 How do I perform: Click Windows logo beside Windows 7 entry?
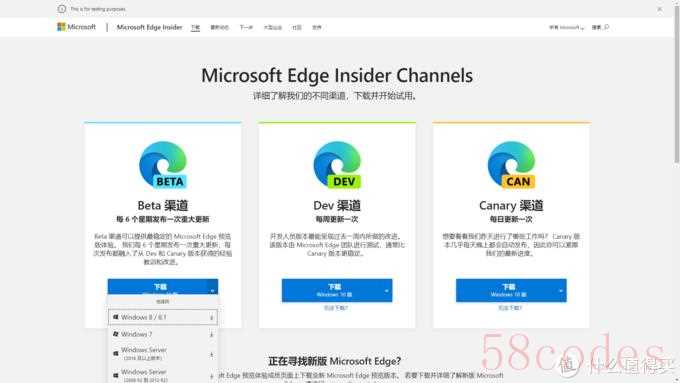115,334
